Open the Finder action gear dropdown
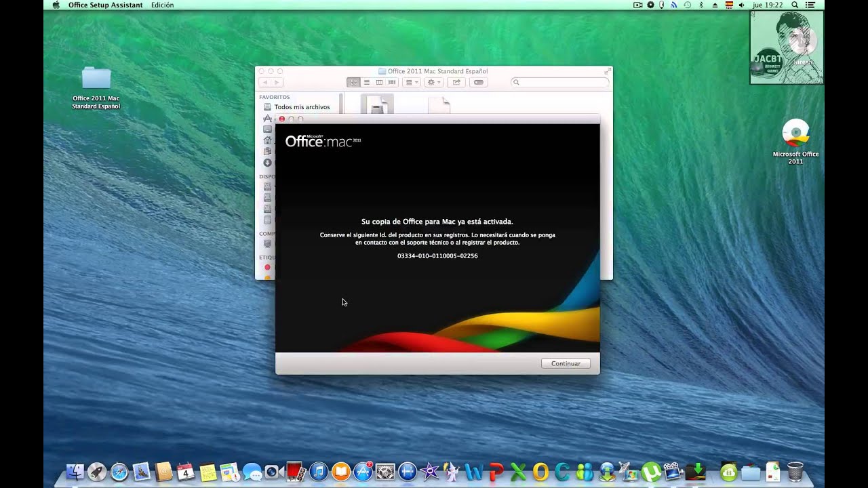Image resolution: width=868 pixels, height=488 pixels. click(x=434, y=82)
